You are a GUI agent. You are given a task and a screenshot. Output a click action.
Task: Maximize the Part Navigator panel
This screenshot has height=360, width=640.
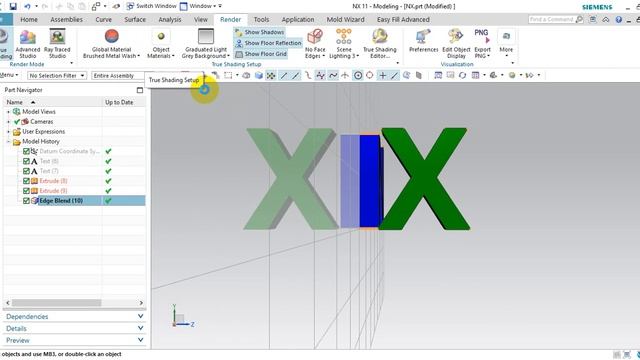point(140,90)
